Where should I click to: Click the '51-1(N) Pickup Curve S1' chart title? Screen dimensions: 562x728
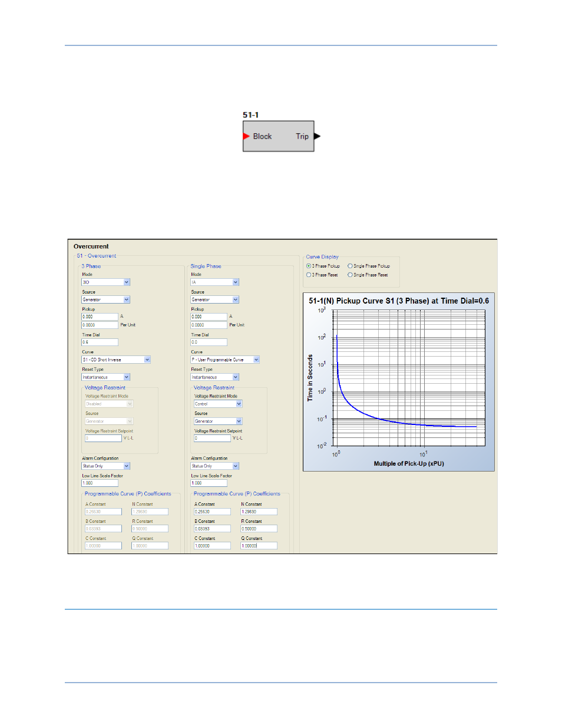point(399,301)
